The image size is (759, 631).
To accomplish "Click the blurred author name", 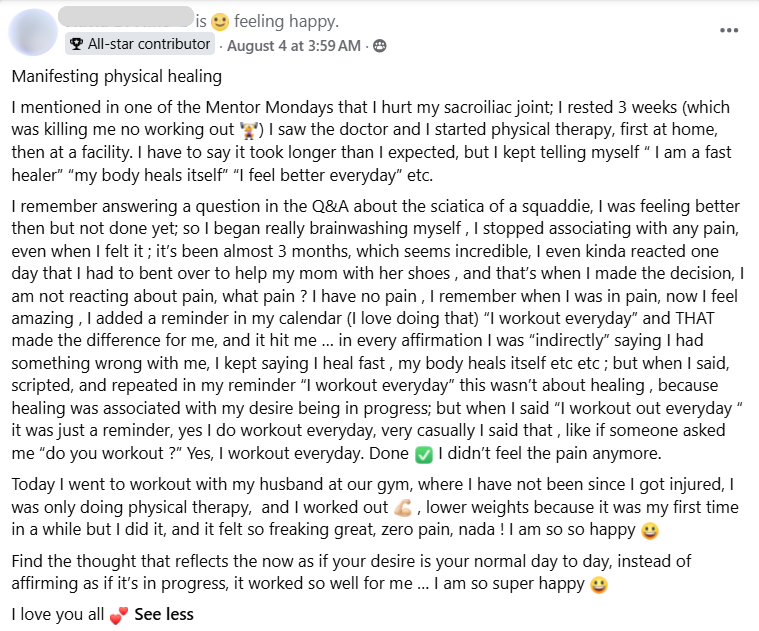I will pyautogui.click(x=126, y=16).
